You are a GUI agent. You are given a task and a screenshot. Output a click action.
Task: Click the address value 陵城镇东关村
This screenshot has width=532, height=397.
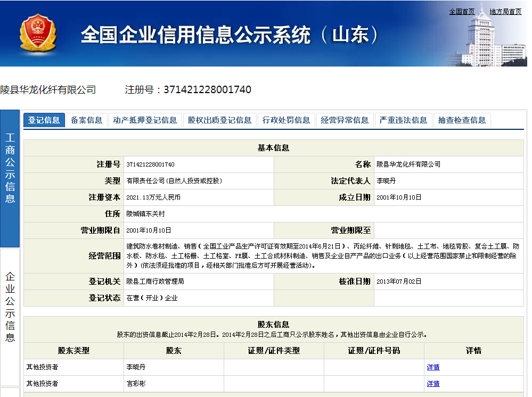tap(145, 214)
